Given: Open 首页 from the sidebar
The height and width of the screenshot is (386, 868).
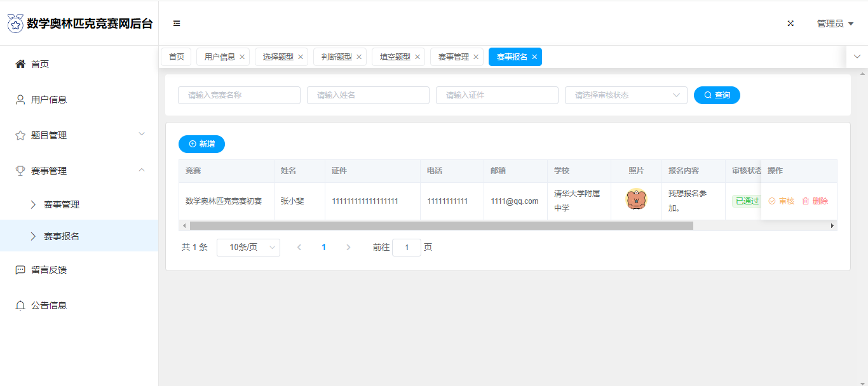Looking at the screenshot, I should [40, 64].
